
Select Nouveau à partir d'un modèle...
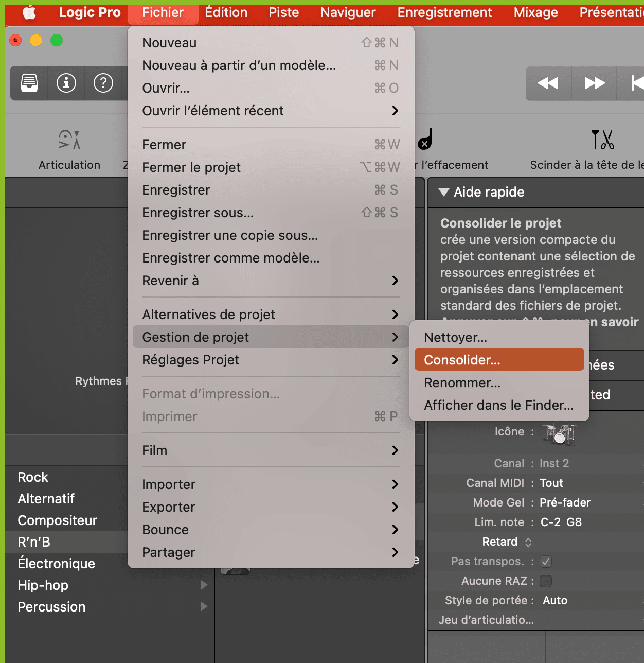tap(271, 65)
